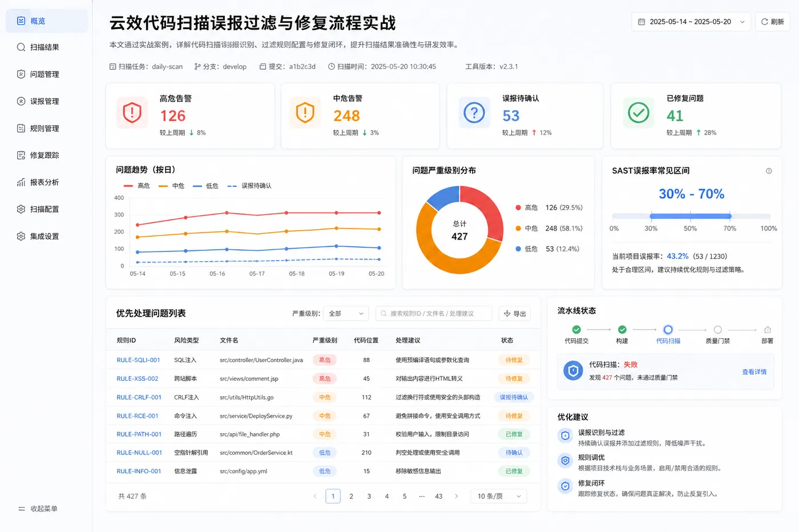This screenshot has height=532, width=799.
Task: Click the 已修复 status tag for RULE-PATH-001
Action: (514, 434)
